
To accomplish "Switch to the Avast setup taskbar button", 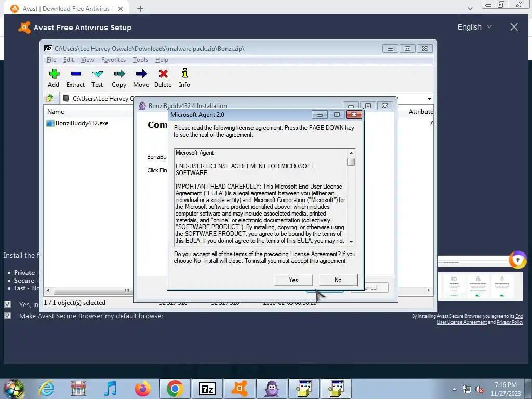I will [239, 389].
